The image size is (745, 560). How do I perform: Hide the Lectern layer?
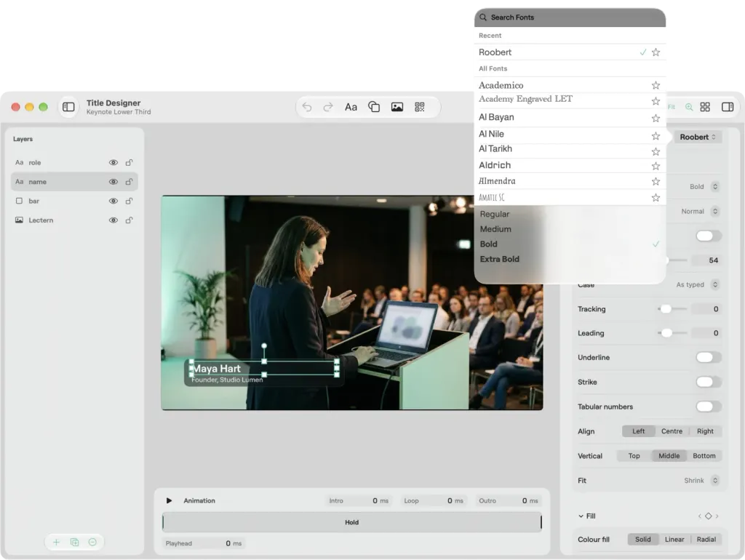(113, 220)
